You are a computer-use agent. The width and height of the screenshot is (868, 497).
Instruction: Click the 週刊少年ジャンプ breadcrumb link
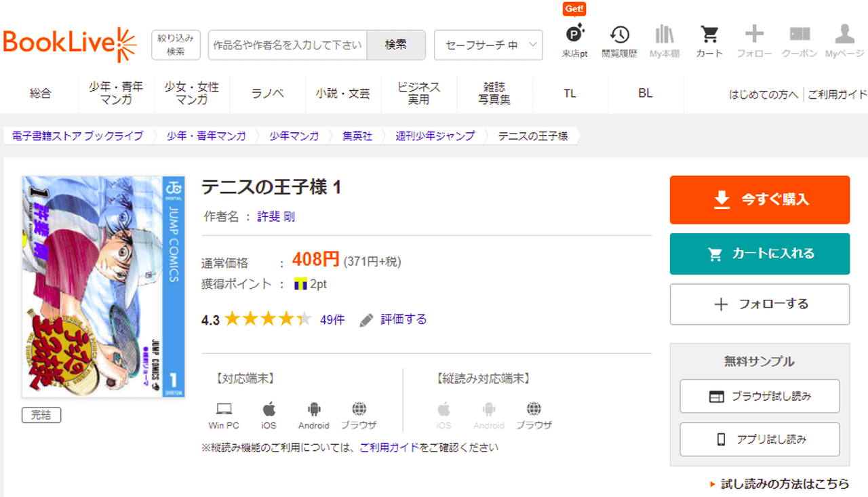click(x=435, y=136)
